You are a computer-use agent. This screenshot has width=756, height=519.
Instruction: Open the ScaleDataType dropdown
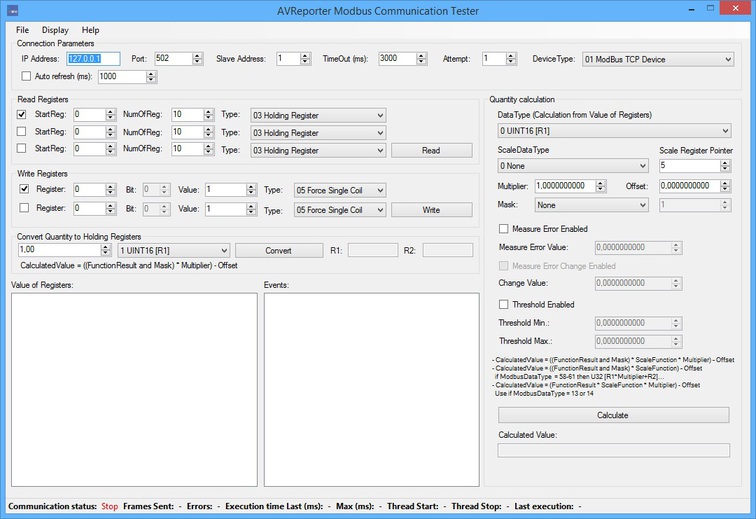pyautogui.click(x=572, y=166)
